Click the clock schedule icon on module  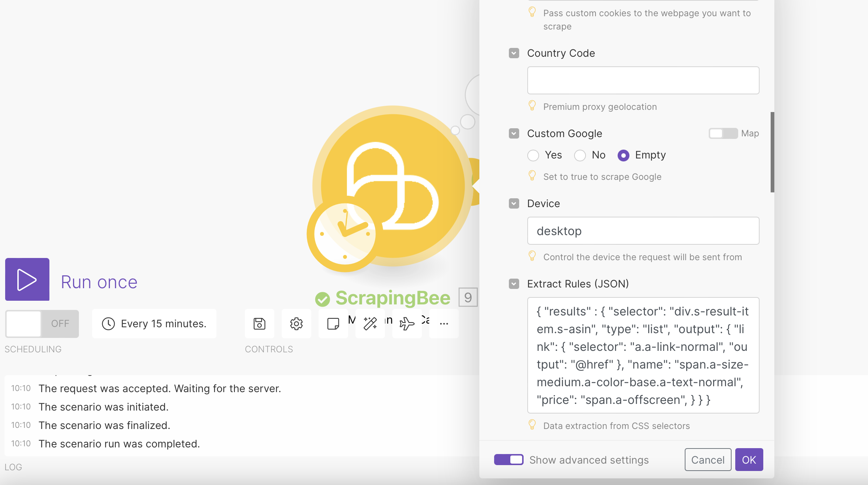click(x=344, y=234)
